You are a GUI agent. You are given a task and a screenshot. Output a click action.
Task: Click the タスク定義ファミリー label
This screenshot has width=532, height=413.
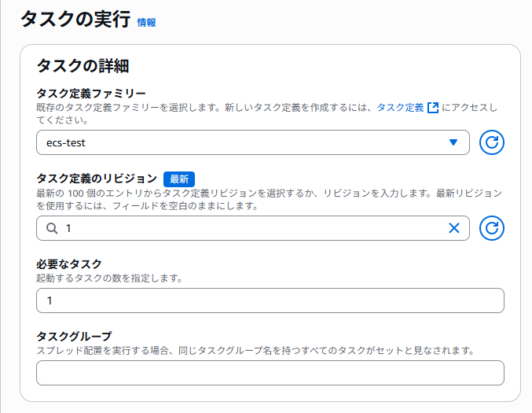click(91, 93)
